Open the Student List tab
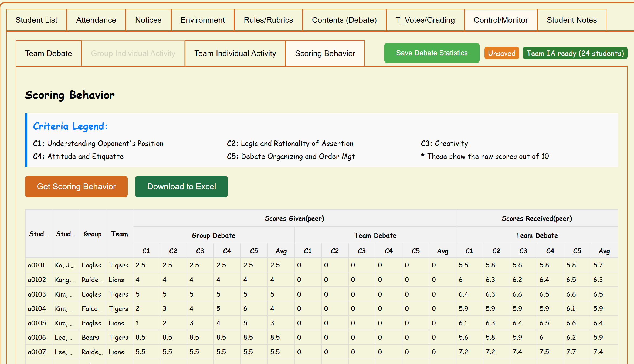This screenshot has width=634, height=364. point(36,20)
